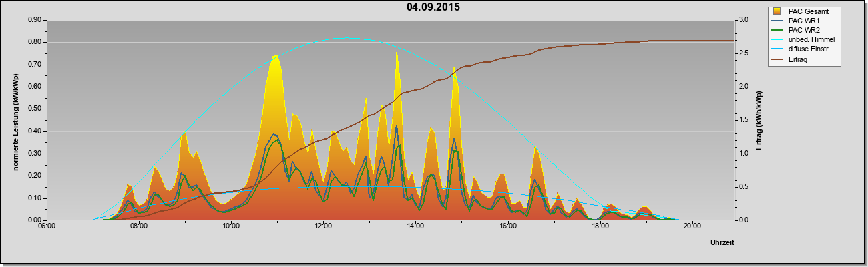This screenshot has height=267, width=868.
Task: Click the 0.40 left axis value
Action: pyautogui.click(x=35, y=131)
